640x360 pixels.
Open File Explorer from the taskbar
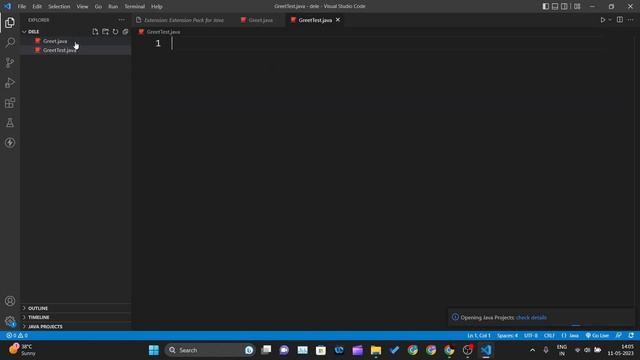tap(376, 350)
